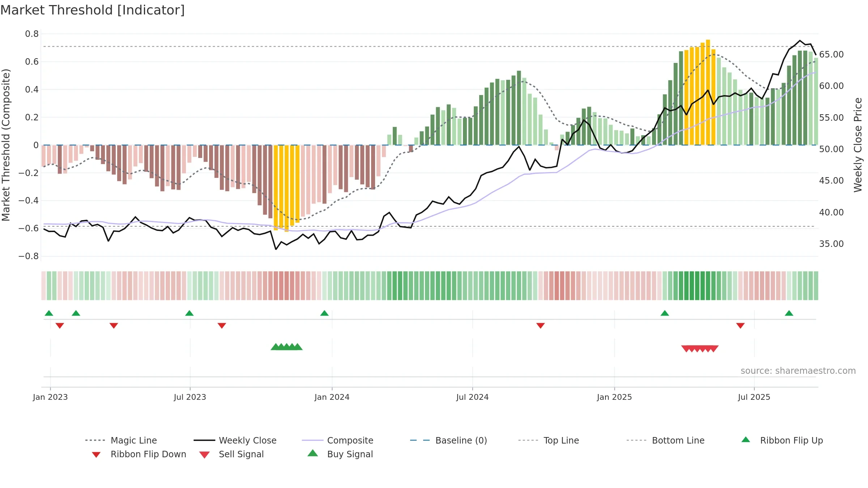
Task: Click the 60.00 price tick label
Action: pyautogui.click(x=831, y=86)
